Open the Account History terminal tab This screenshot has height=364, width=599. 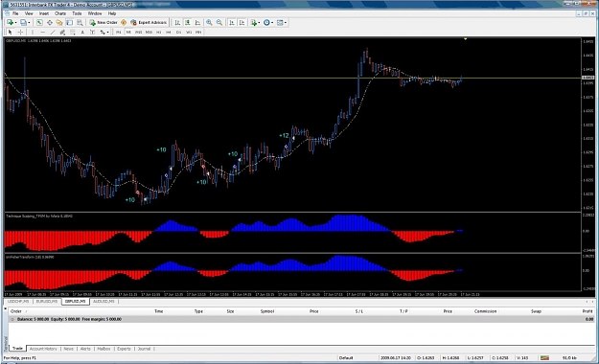pyautogui.click(x=43, y=349)
